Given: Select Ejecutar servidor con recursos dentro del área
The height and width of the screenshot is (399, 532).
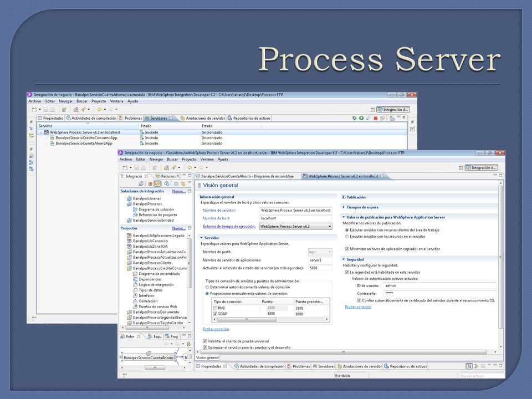Looking at the screenshot, I should click(347, 230).
